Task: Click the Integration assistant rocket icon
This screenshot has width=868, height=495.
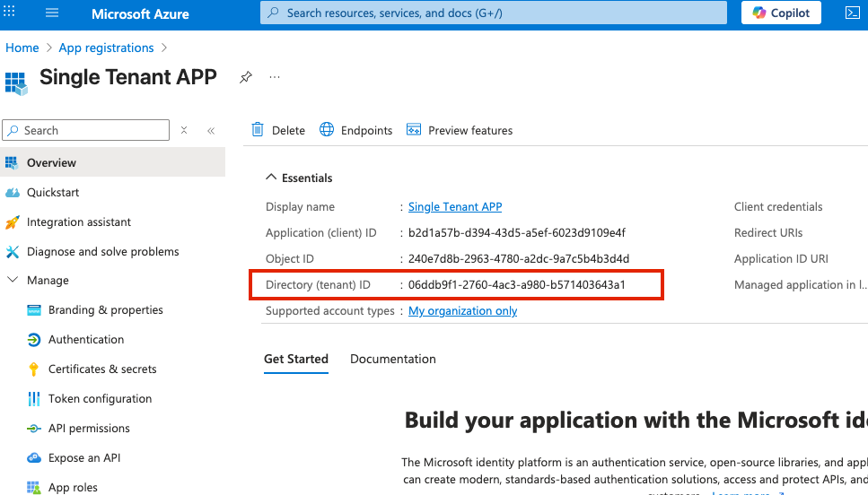Action: click(x=12, y=222)
